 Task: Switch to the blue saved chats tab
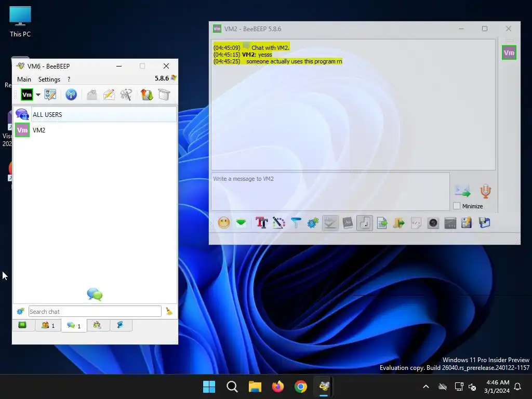[x=120, y=325]
